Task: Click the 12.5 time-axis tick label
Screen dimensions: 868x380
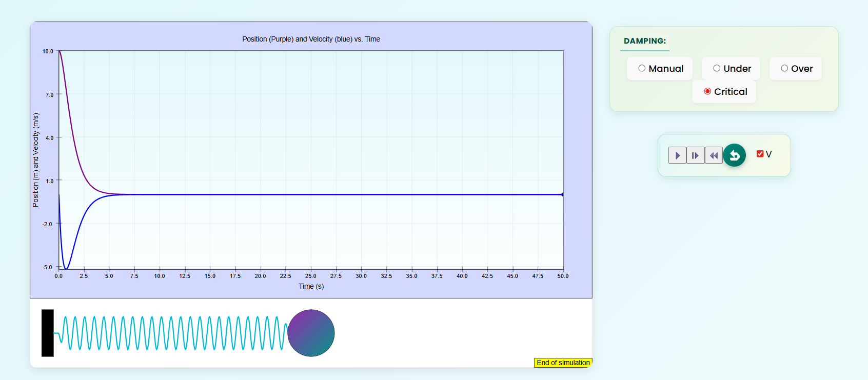Action: pos(185,276)
